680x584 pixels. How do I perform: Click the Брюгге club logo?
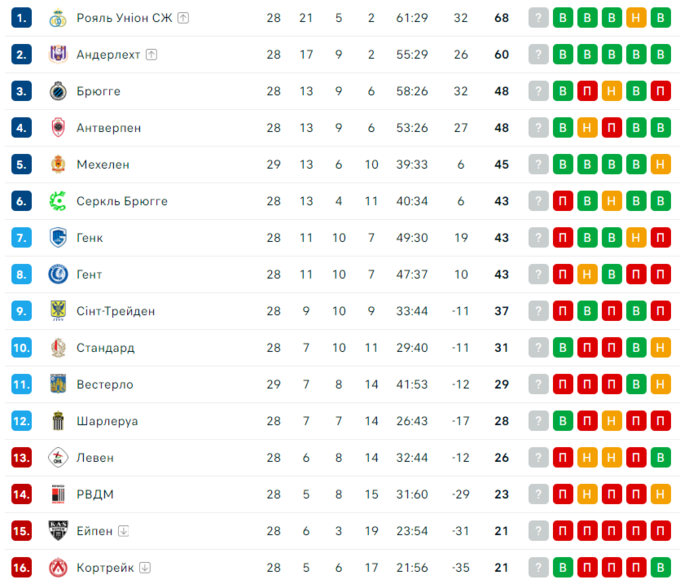point(58,91)
